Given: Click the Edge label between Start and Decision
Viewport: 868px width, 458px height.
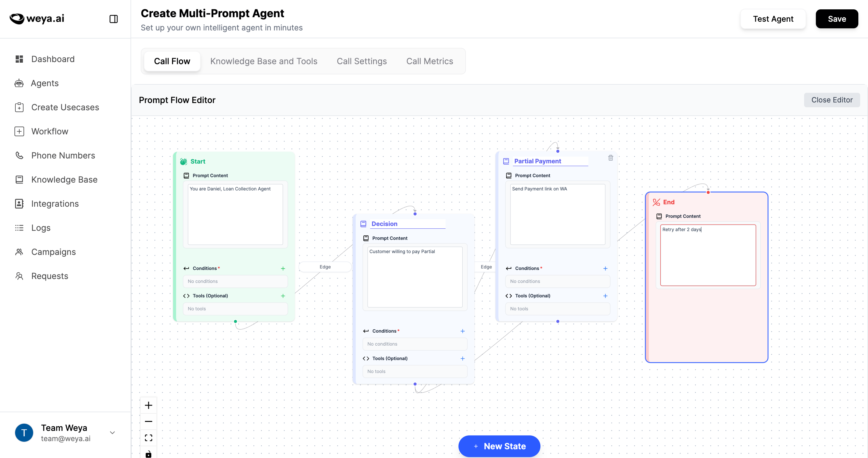Looking at the screenshot, I should pos(325,267).
